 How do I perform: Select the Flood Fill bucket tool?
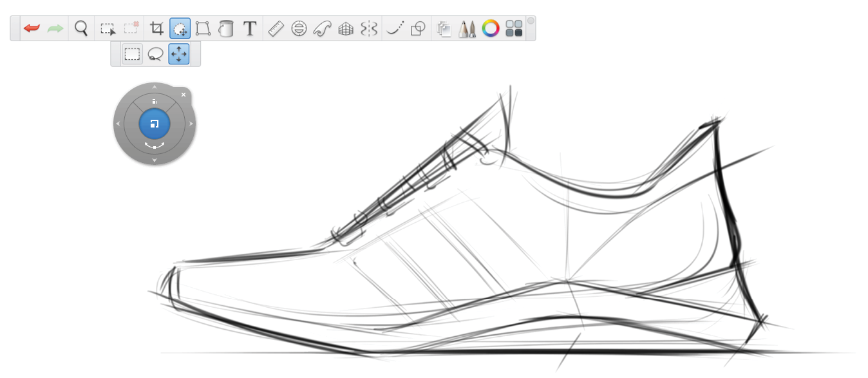coord(227,28)
